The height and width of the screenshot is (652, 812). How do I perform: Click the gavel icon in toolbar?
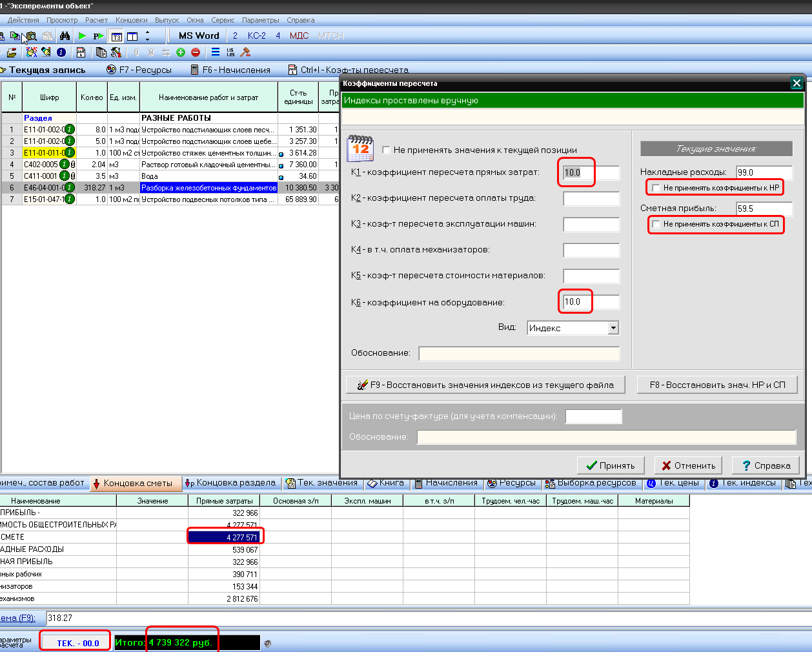pyautogui.click(x=245, y=52)
